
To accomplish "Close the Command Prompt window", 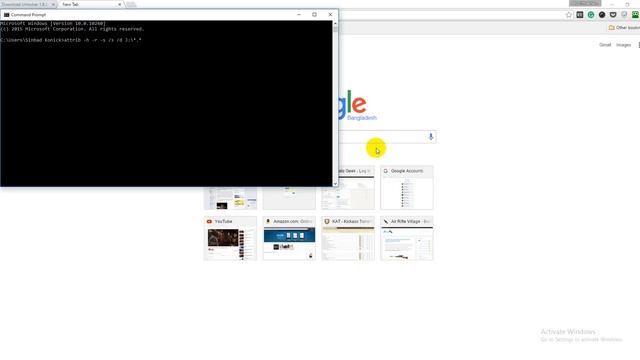I will coord(330,15).
